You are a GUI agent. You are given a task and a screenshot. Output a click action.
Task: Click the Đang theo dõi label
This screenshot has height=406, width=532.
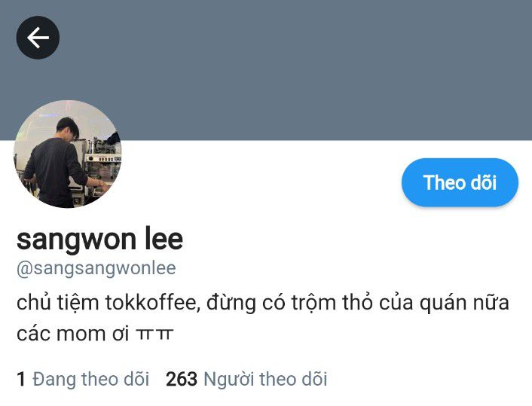[x=91, y=379]
